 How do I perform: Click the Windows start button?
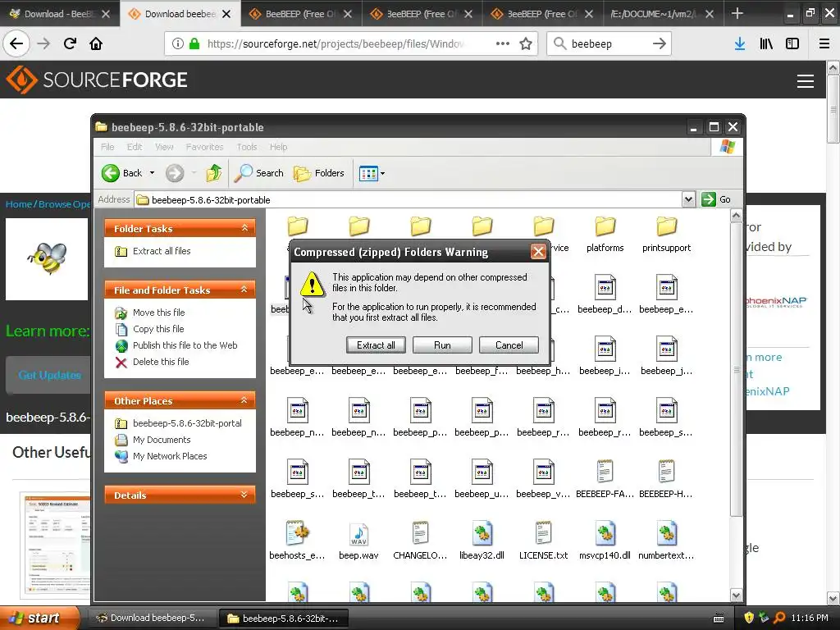pos(39,618)
